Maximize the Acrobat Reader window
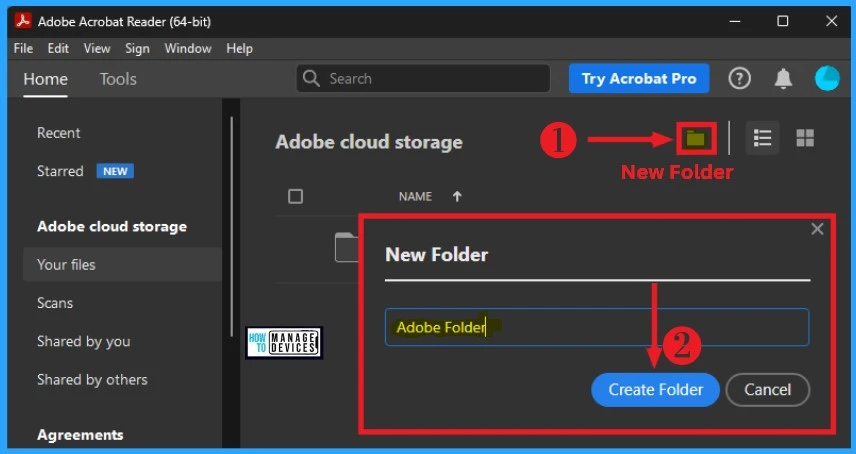This screenshot has height=454, width=856. [783, 21]
